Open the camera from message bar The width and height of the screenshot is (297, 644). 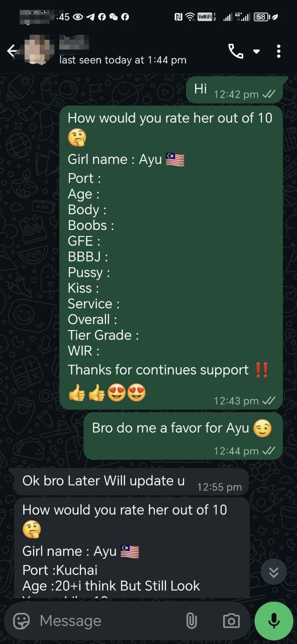pos(231,621)
